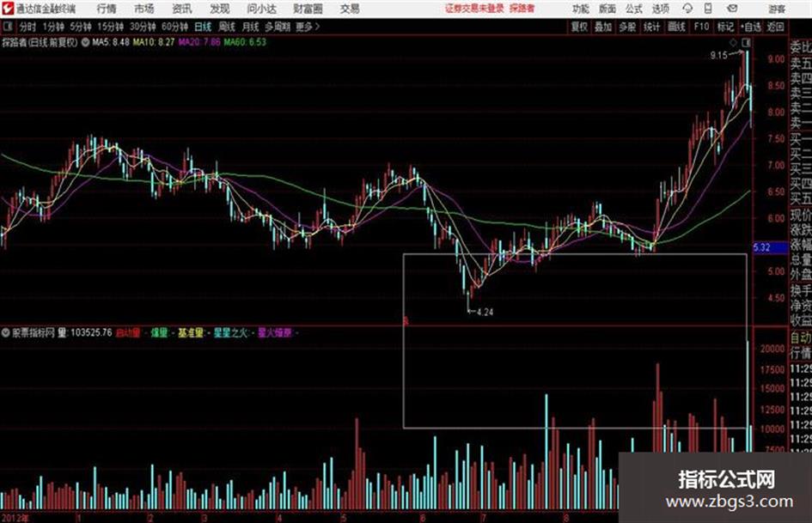Click the 9.15 high price label

[x=718, y=56]
